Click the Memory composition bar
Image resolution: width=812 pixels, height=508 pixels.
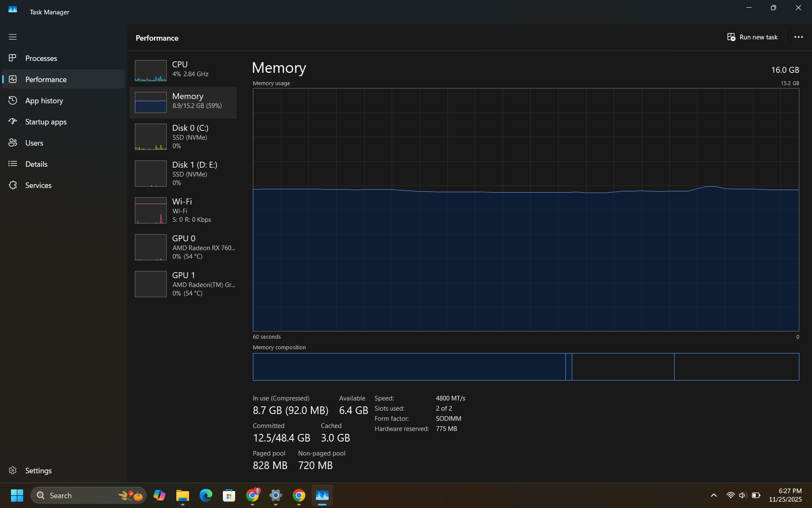click(x=525, y=367)
